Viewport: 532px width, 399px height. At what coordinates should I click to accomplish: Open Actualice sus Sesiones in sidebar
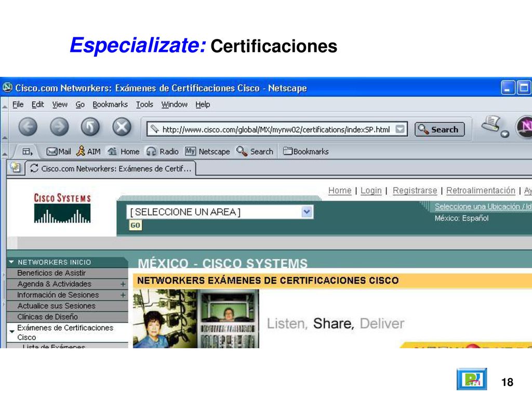68,306
